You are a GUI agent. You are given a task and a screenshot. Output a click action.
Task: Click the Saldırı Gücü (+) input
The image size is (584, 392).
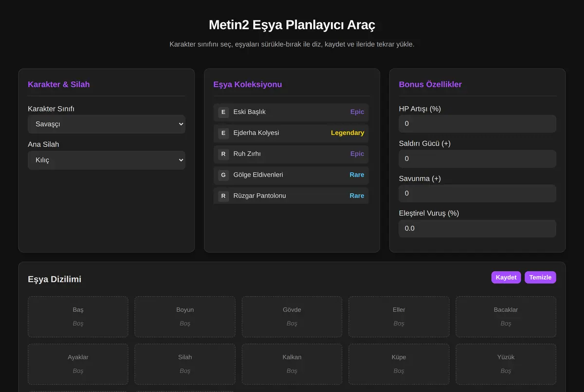[477, 159]
